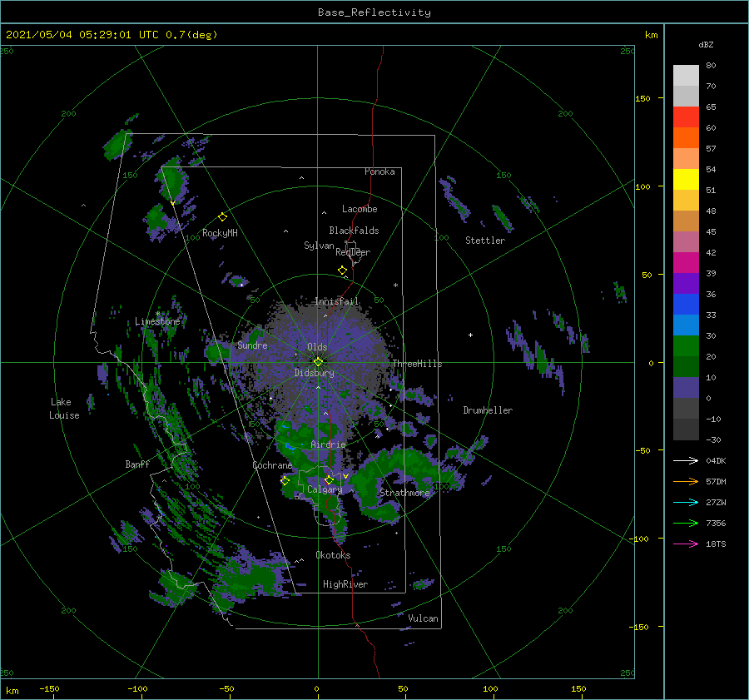Click the ThreeHills city label
The width and height of the screenshot is (749, 700).
coord(418,364)
